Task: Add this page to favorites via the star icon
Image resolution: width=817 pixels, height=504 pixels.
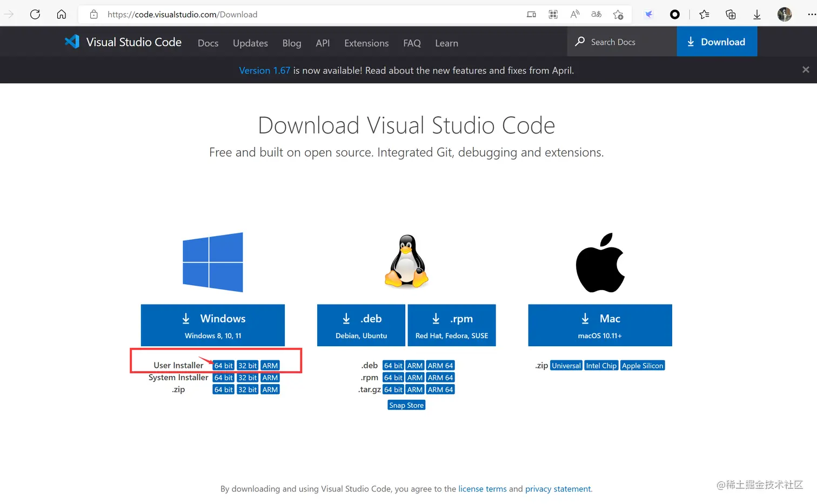Action: (619, 15)
